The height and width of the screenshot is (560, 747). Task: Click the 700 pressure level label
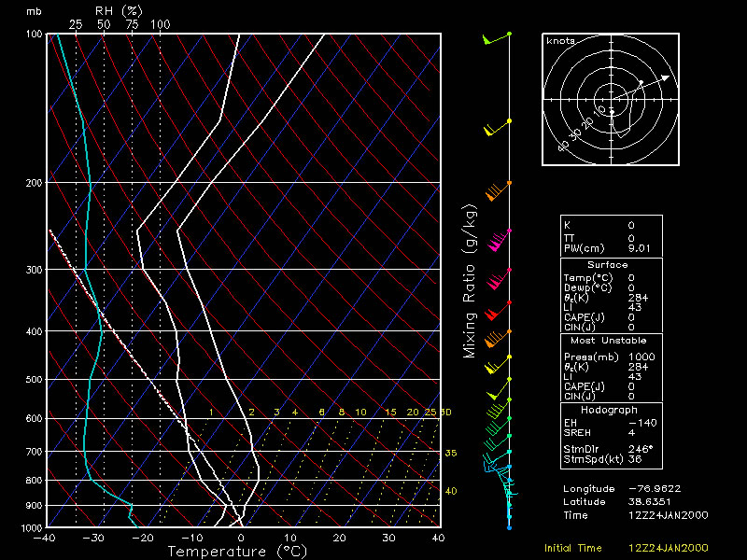35,452
